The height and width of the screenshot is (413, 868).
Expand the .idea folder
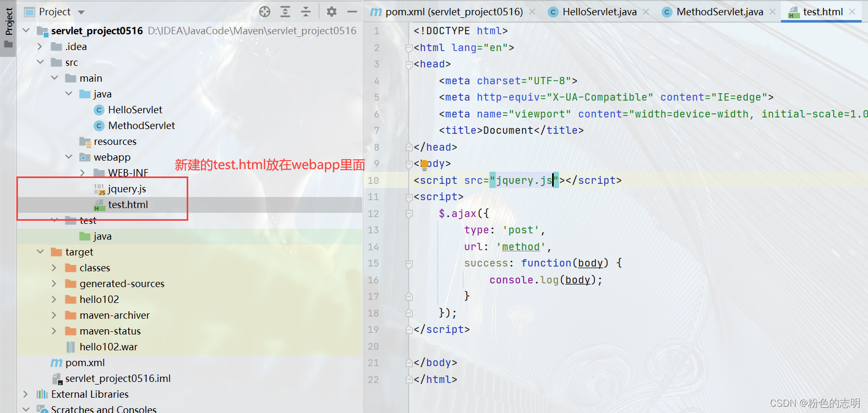coord(40,46)
